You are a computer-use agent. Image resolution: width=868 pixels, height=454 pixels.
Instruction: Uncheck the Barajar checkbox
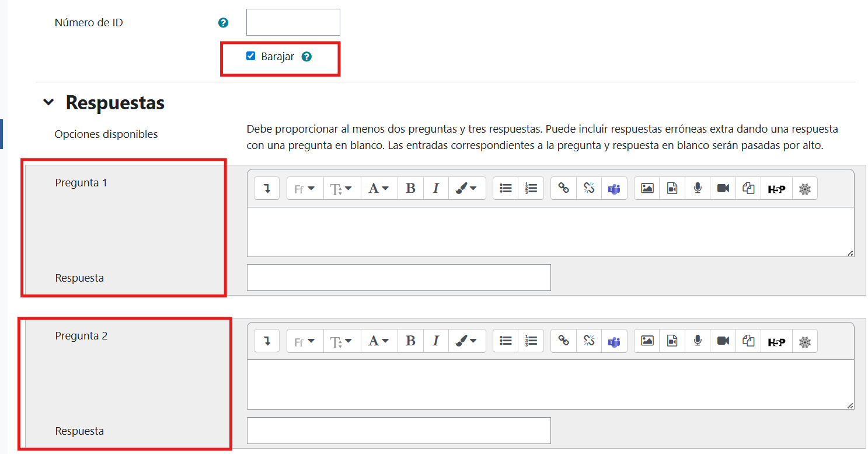click(251, 56)
